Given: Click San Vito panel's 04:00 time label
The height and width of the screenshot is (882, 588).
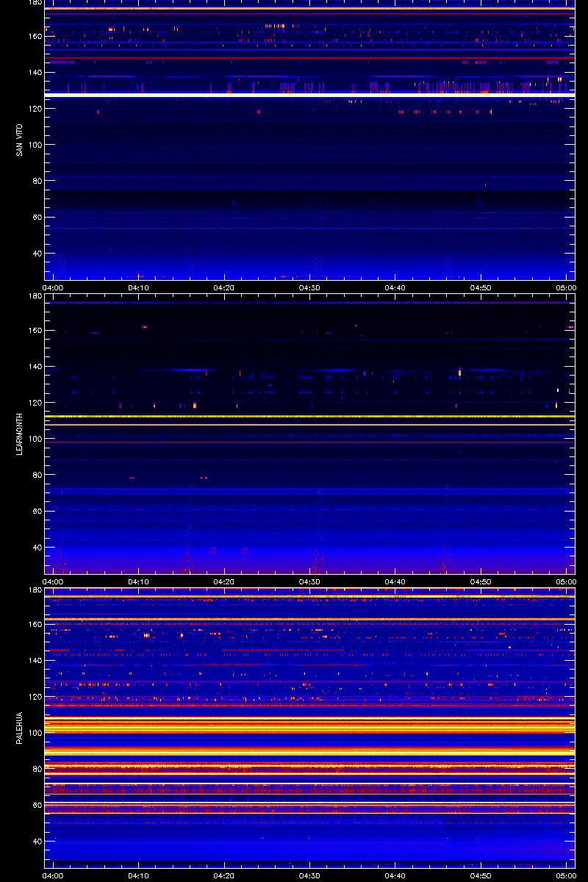Looking at the screenshot, I should click(x=54, y=287).
